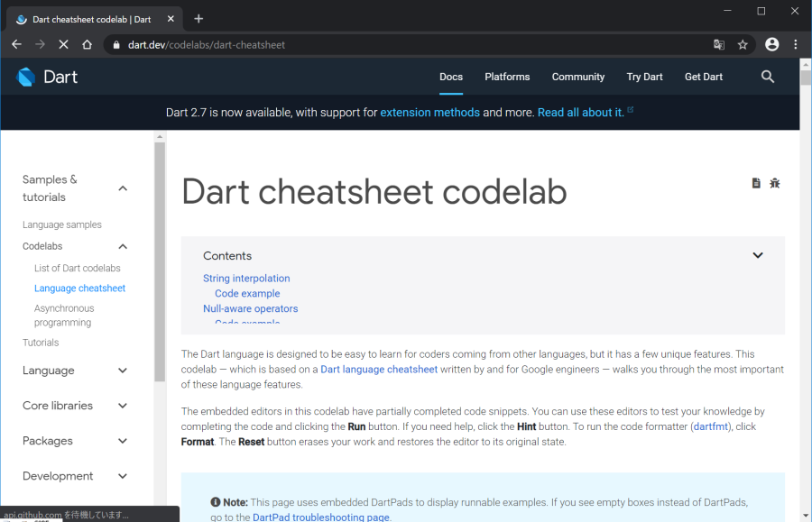This screenshot has width=812, height=522.
Task: Expand the Language sidebar section
Action: coord(123,371)
